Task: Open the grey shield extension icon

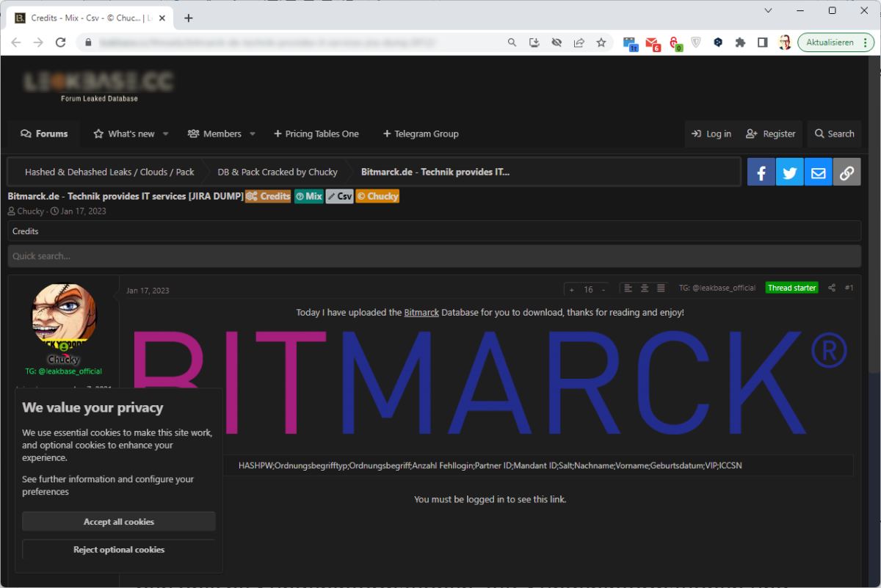Action: click(x=696, y=43)
